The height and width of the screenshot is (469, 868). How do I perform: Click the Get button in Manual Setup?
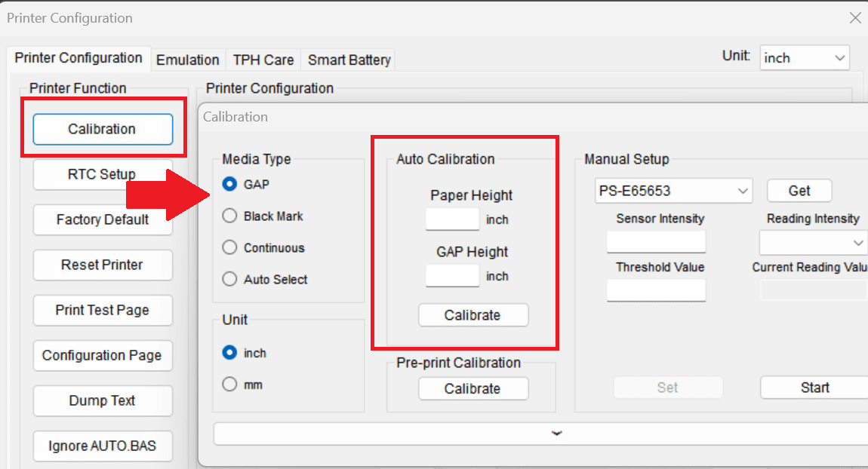[799, 190]
